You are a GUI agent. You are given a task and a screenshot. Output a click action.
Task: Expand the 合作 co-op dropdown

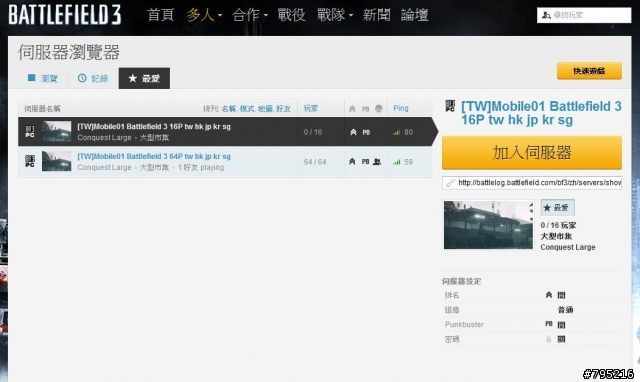[x=249, y=15]
